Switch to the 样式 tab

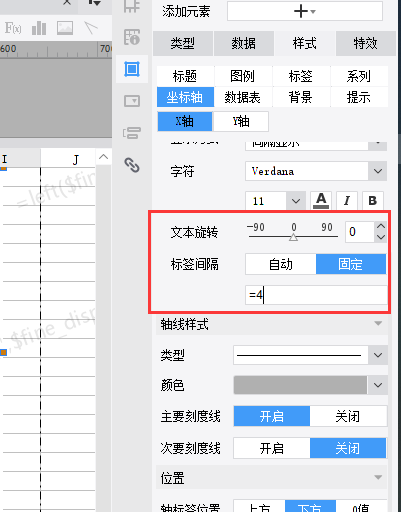click(305, 43)
